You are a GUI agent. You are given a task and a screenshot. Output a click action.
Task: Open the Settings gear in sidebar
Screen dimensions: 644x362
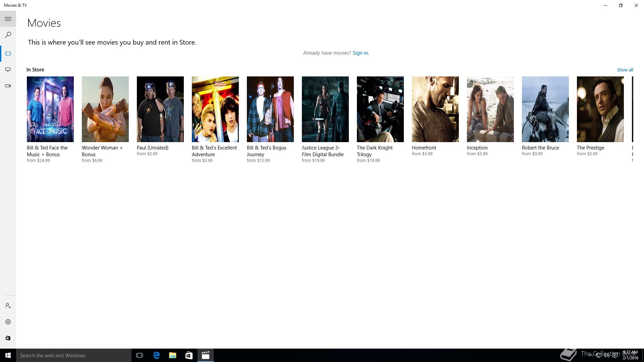pyautogui.click(x=8, y=322)
